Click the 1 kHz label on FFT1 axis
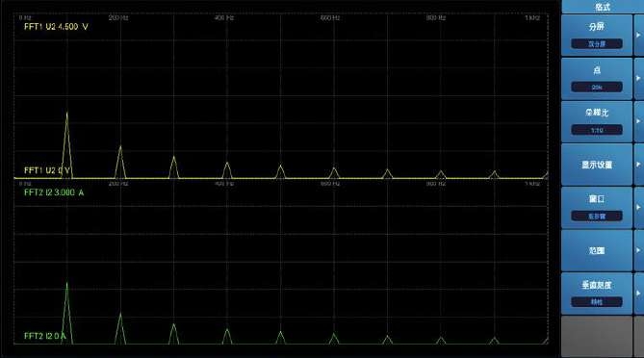Viewport: 644px width, 358px height. [532, 17]
